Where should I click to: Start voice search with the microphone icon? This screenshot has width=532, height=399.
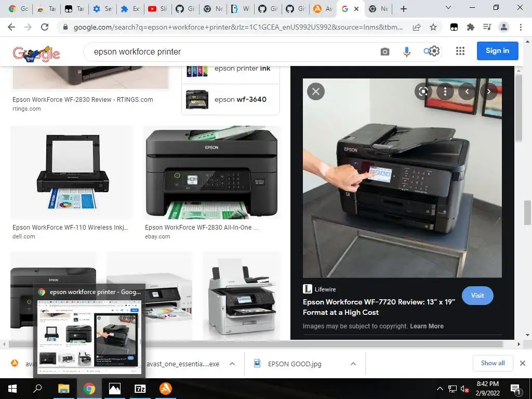pos(406,51)
